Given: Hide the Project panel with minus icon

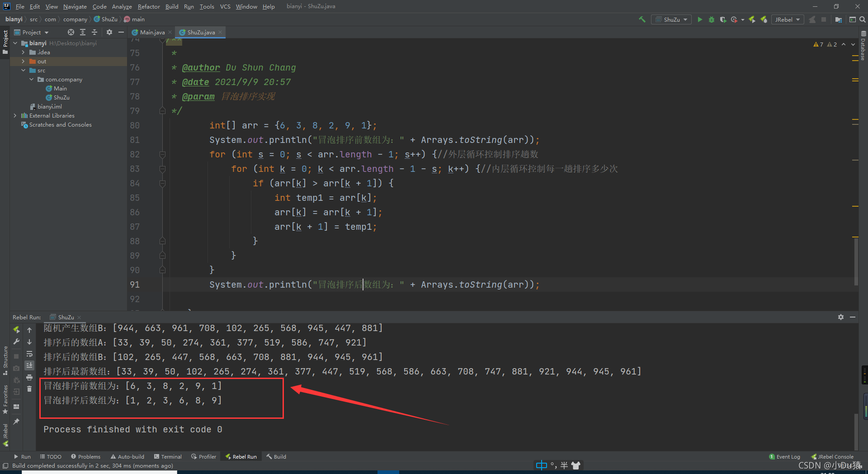Looking at the screenshot, I should (x=121, y=32).
